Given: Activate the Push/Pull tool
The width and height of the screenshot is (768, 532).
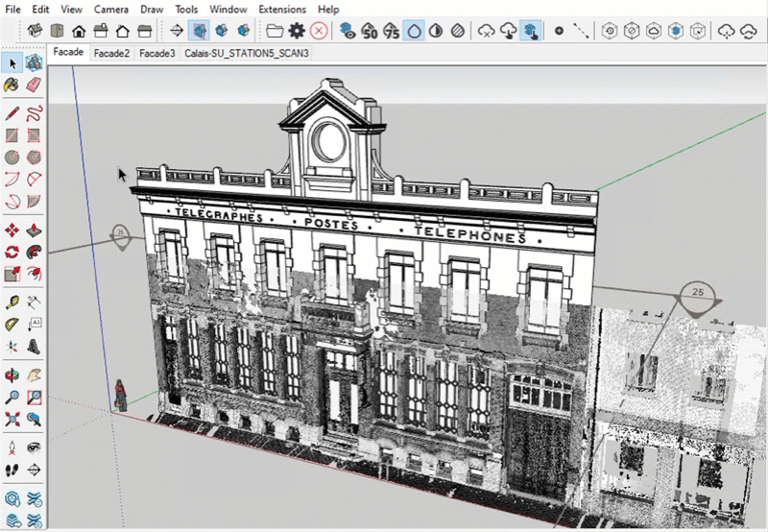Looking at the screenshot, I should [34, 230].
